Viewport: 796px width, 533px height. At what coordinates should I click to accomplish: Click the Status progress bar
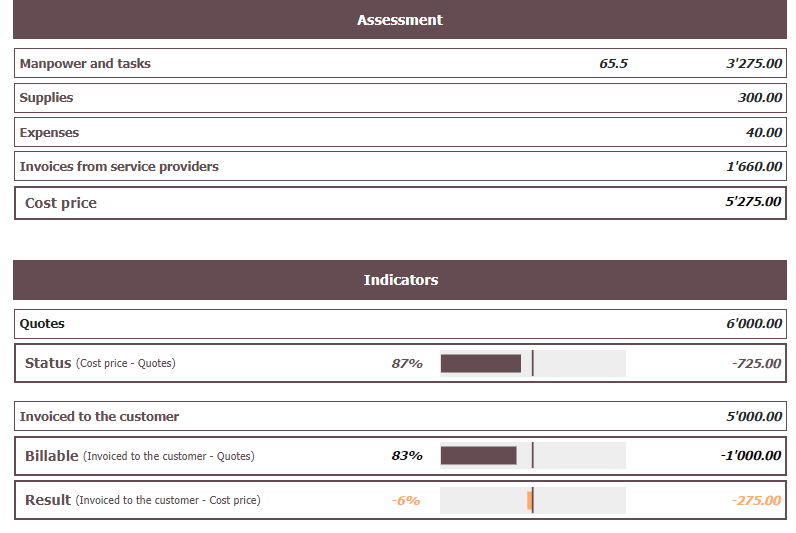532,364
